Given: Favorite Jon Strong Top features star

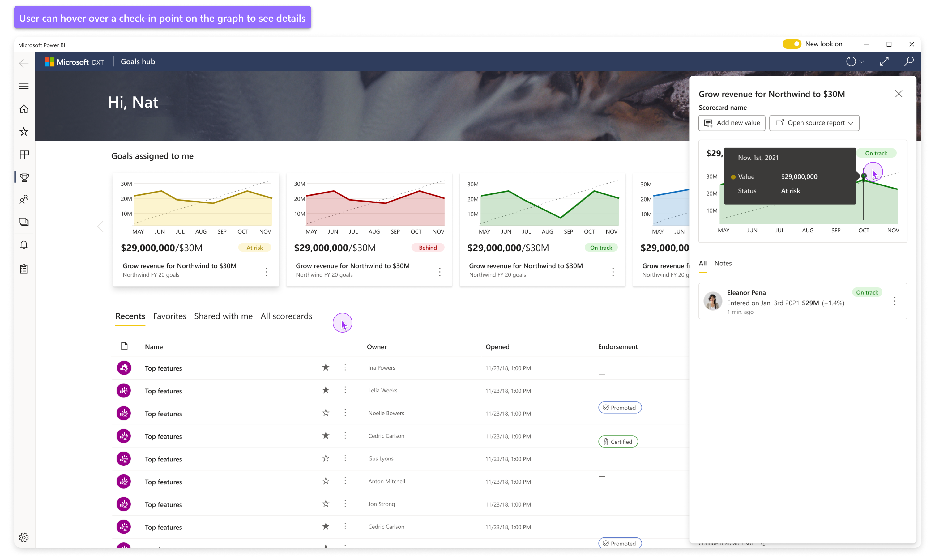Looking at the screenshot, I should coord(326,503).
